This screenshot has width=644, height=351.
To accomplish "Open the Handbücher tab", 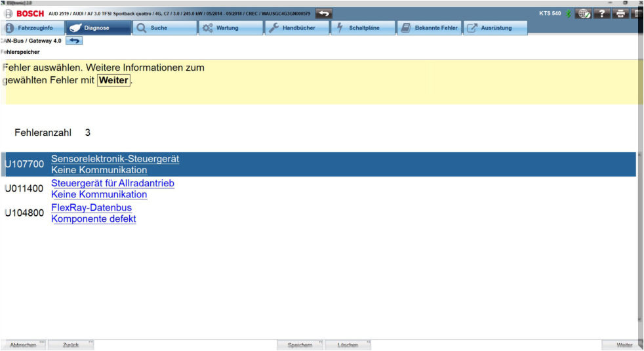I will 297,28.
